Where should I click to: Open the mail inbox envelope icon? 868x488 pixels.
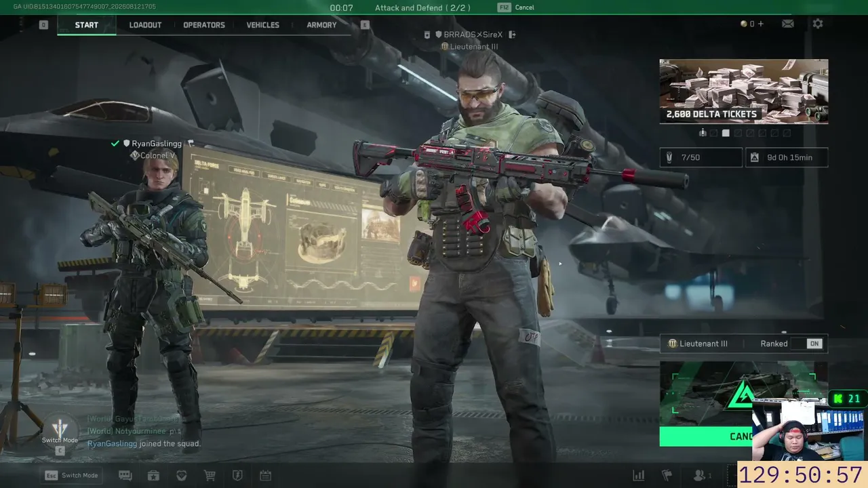pyautogui.click(x=787, y=24)
